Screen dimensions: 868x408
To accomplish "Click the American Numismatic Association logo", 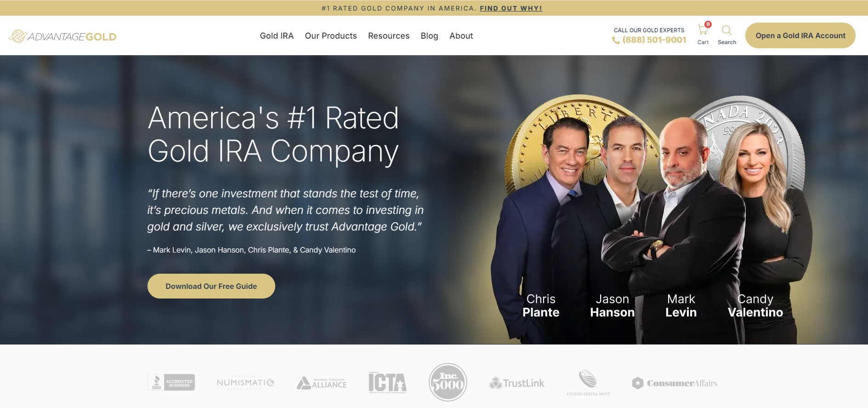I will pos(245,383).
